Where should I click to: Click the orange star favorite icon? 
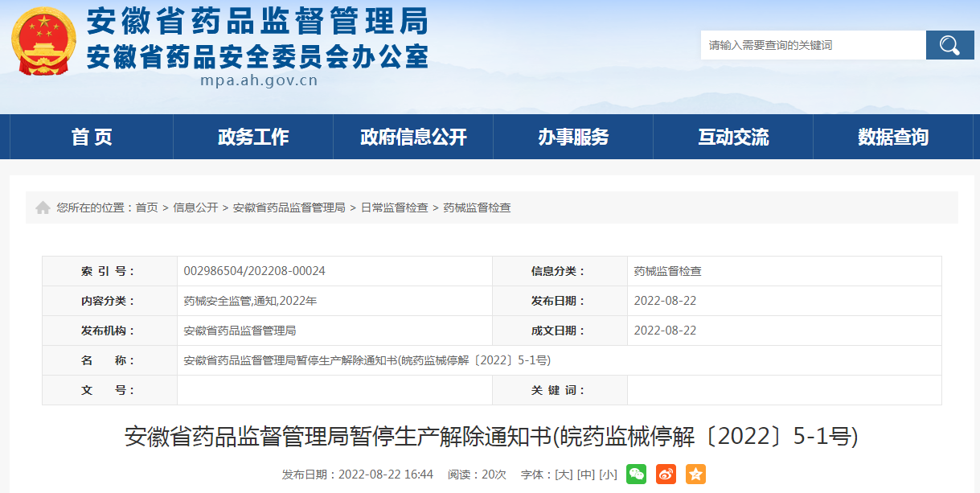[x=695, y=475]
